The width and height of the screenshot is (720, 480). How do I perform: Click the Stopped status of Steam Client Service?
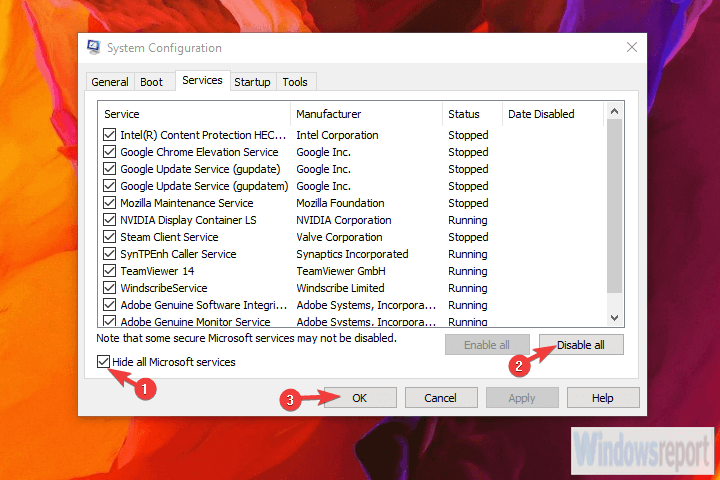coord(468,237)
